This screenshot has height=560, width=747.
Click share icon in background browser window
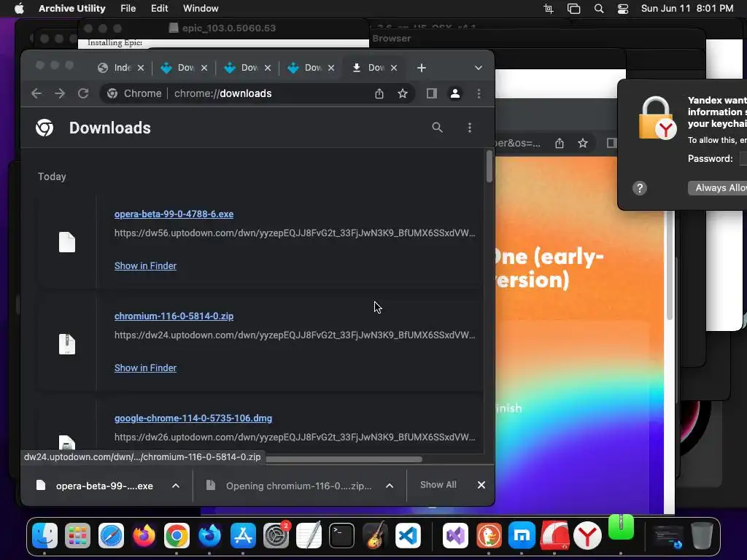[x=560, y=143]
